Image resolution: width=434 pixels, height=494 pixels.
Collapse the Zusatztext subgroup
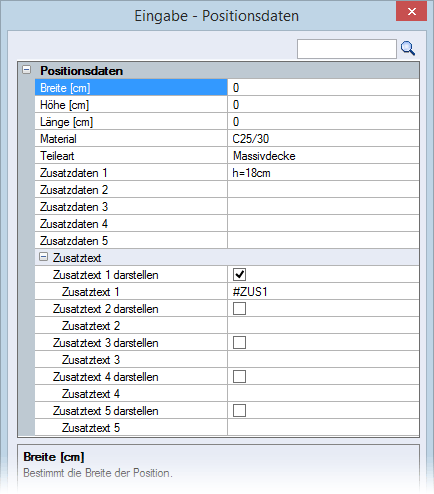tap(43, 257)
